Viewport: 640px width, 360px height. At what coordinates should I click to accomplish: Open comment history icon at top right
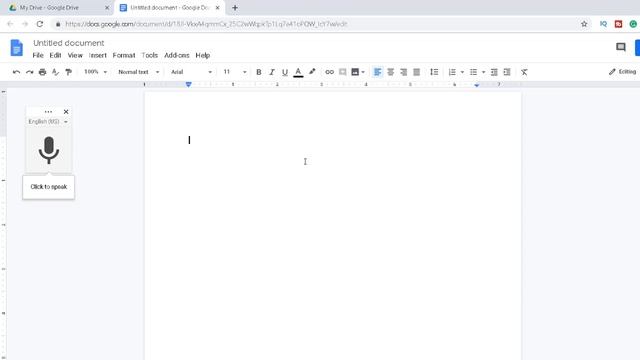click(x=620, y=47)
